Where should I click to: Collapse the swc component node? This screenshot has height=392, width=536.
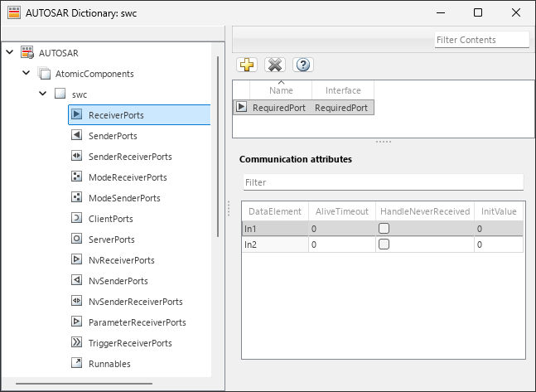[x=43, y=94]
